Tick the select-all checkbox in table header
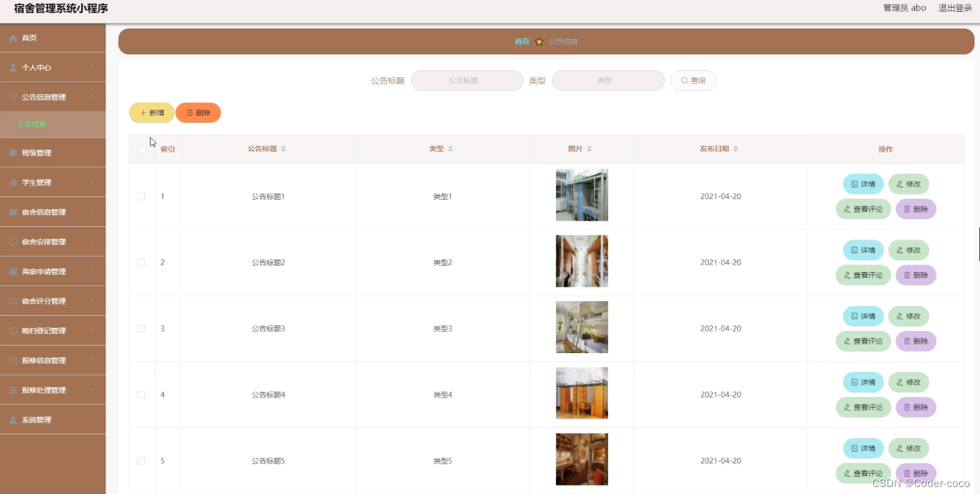This screenshot has height=494, width=980. 142,149
